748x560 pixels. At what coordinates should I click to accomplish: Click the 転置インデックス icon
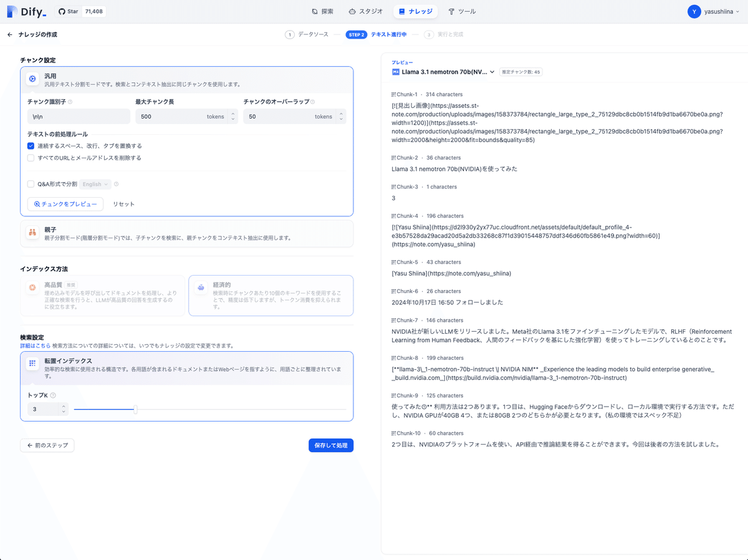coord(32,364)
